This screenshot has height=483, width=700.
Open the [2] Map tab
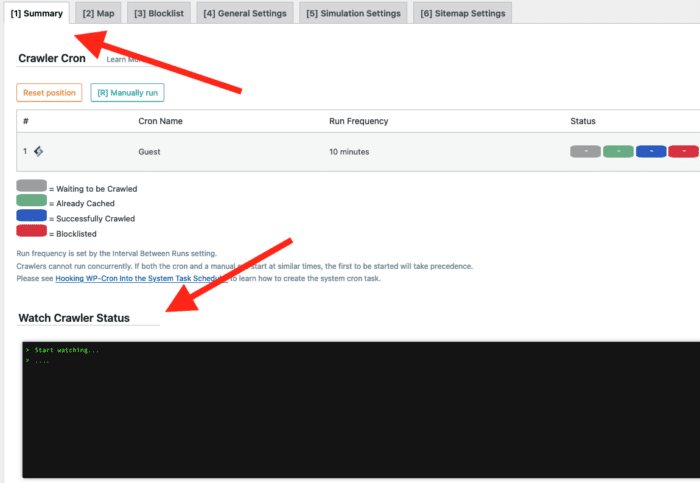[x=101, y=13]
